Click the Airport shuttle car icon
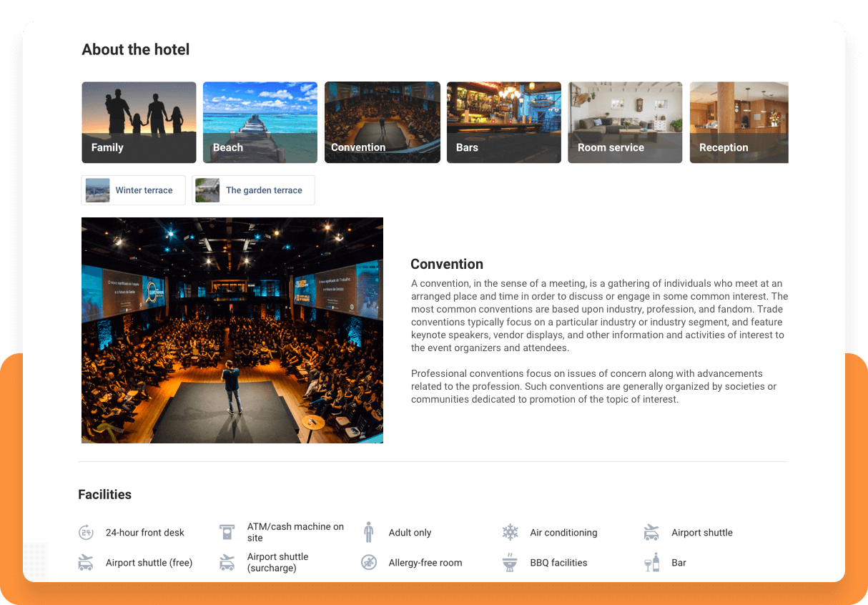The height and width of the screenshot is (605, 868). (651, 532)
